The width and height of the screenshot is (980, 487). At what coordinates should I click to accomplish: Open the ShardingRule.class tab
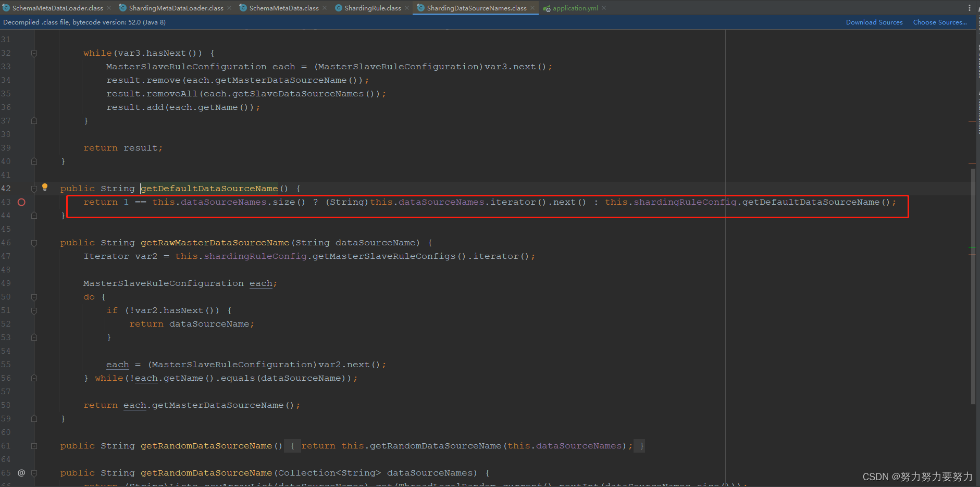tap(373, 8)
